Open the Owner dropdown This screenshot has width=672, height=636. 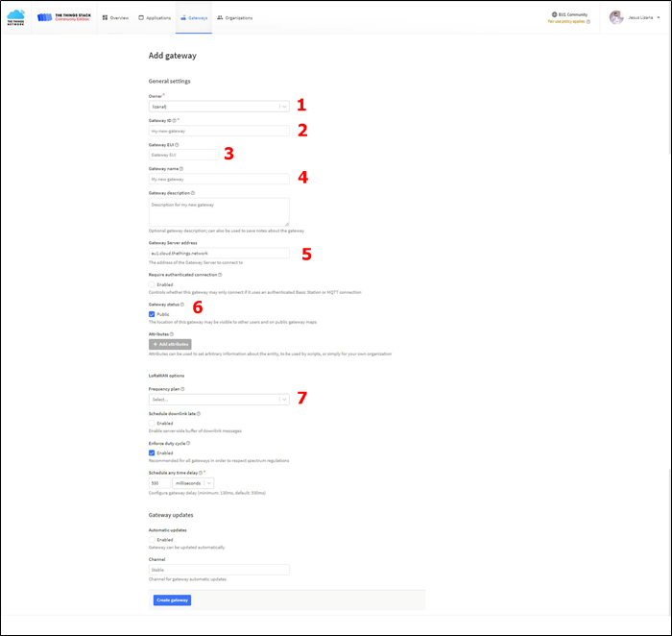[219, 107]
